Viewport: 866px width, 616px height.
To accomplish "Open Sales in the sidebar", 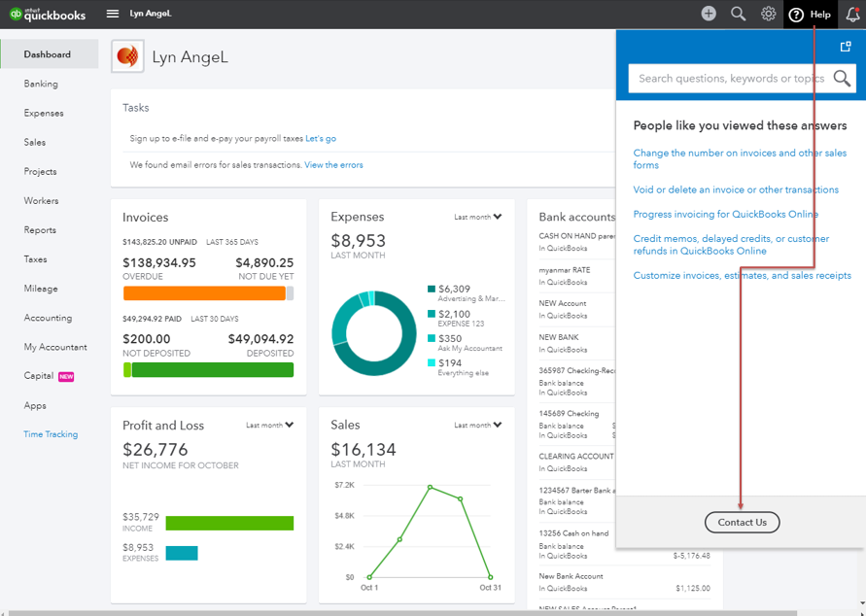I will pos(35,142).
